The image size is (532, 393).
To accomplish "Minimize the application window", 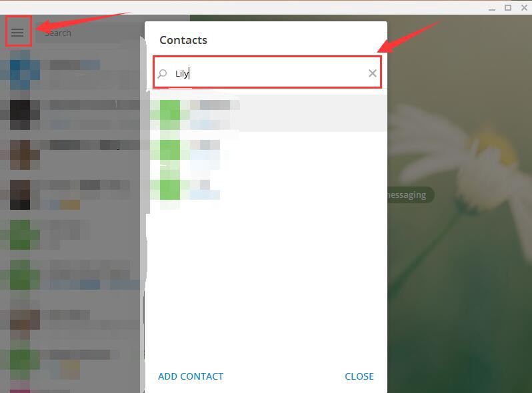I will pyautogui.click(x=492, y=8).
